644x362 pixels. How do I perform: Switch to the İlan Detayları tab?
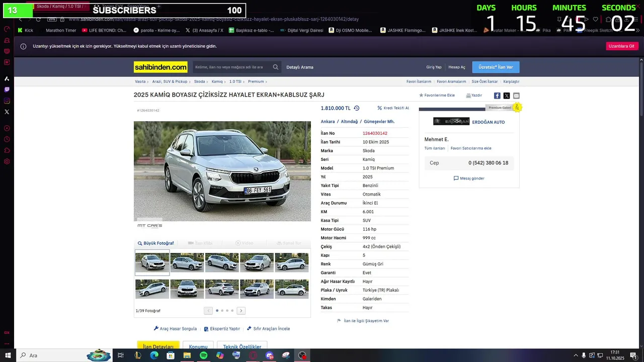tap(158, 346)
